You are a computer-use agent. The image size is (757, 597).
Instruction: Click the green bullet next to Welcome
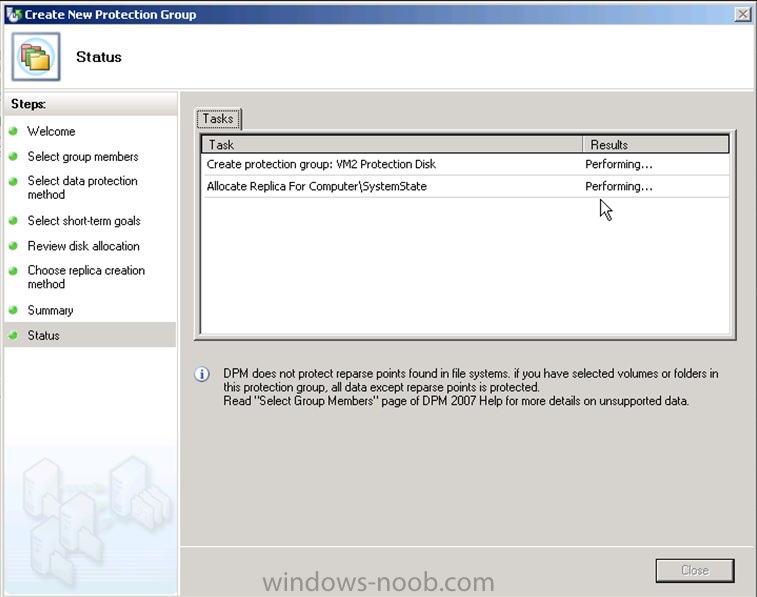coord(14,131)
